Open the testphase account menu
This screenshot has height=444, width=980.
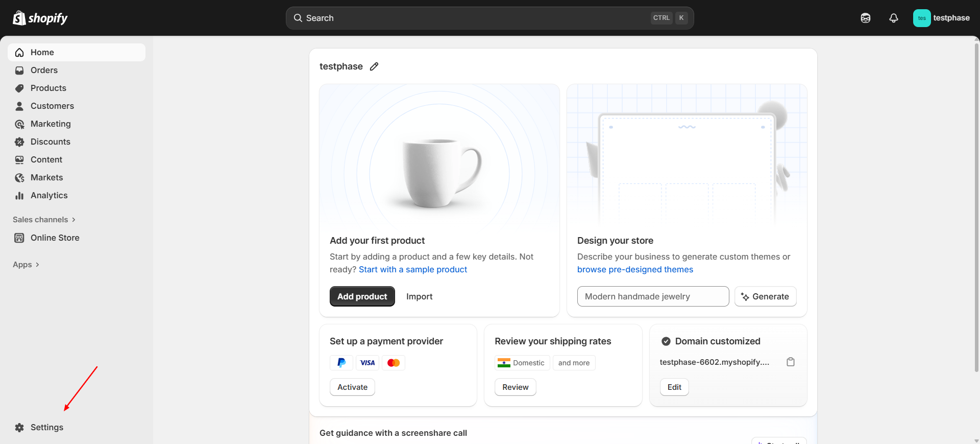coord(942,18)
